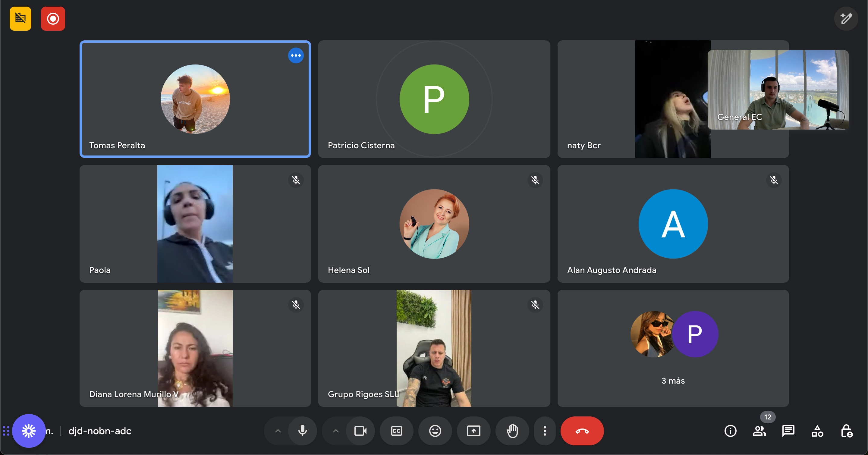The image size is (868, 455).
Task: Expand audio settings chevron beside microphone
Action: coord(278,431)
